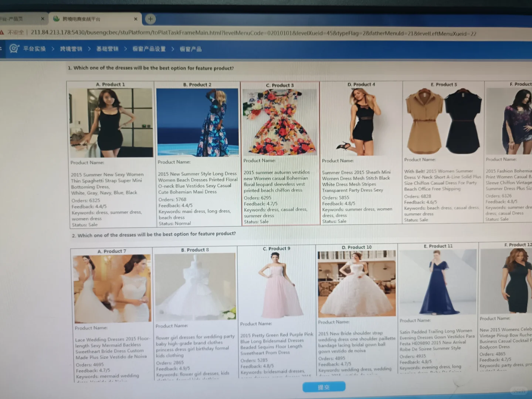
Task: Close the first browser tab ending in 产品页
Action: (43, 18)
